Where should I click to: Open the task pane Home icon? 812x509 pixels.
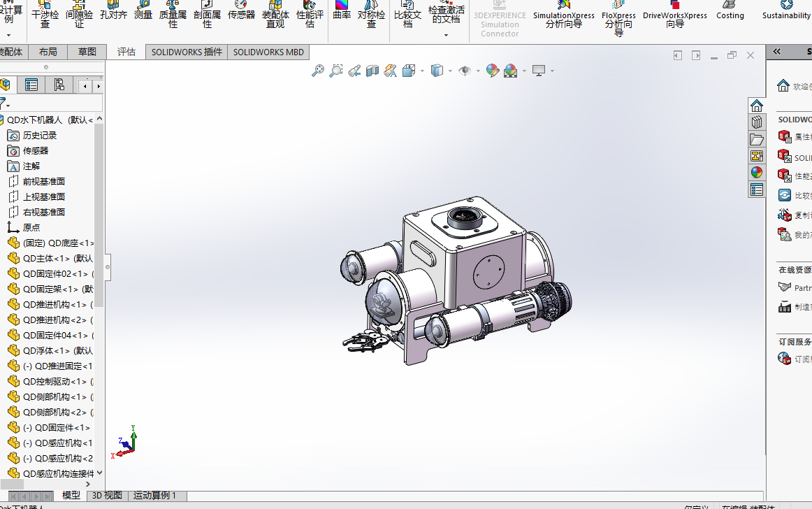click(x=757, y=106)
